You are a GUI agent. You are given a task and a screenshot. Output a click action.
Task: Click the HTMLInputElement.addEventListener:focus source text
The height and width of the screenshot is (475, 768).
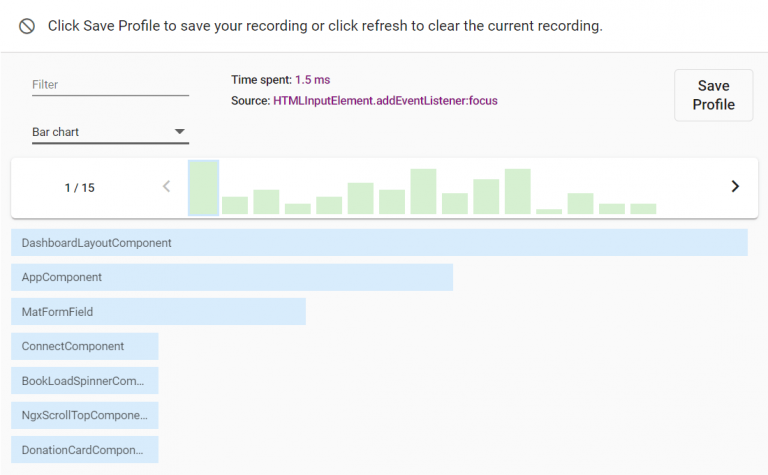point(385,101)
